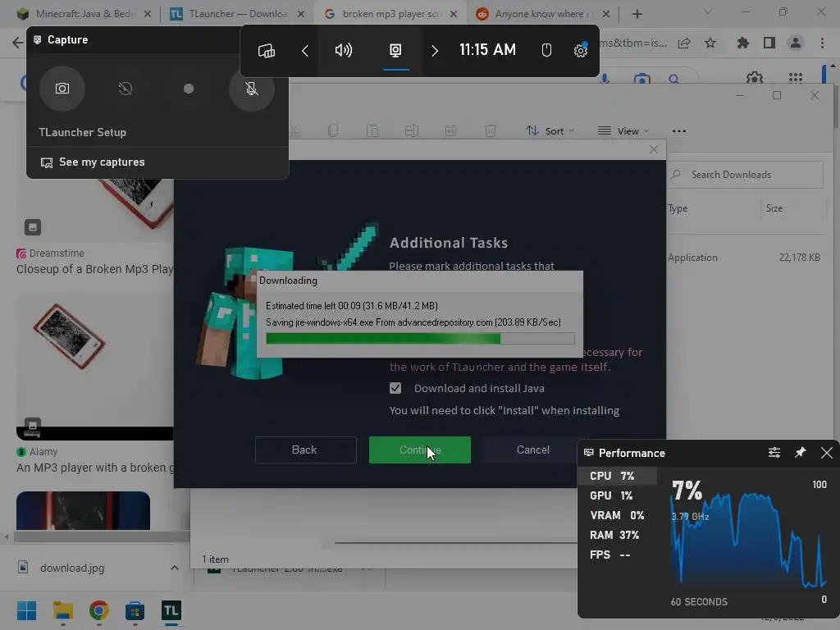Open the Audio widget in Game Bar
840x630 pixels.
[x=344, y=51]
